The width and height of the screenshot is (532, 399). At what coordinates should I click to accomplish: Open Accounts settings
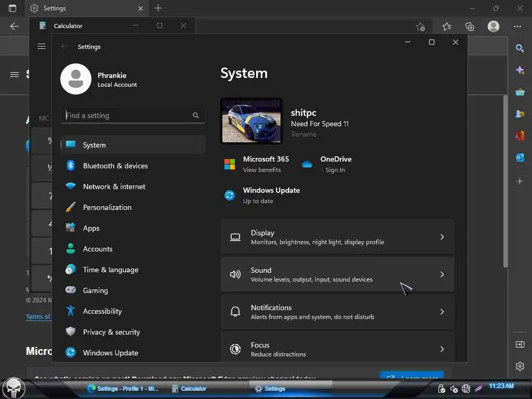[x=133, y=249]
